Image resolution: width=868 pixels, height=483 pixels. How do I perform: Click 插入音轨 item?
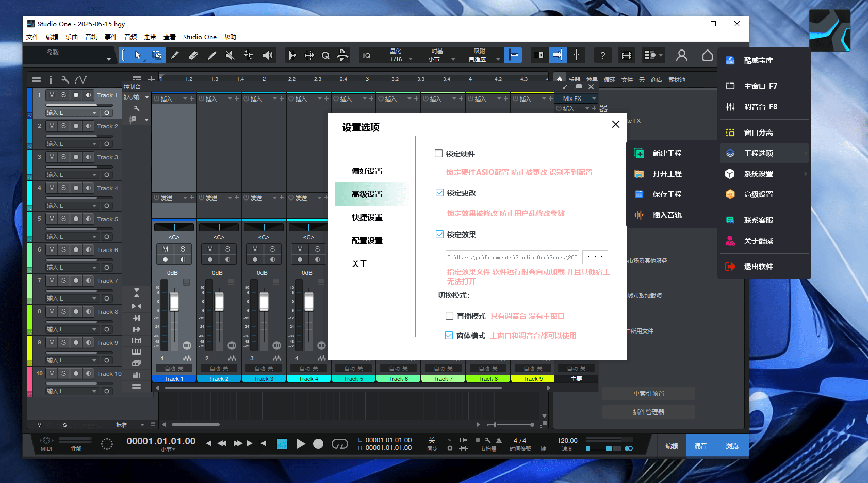click(667, 215)
